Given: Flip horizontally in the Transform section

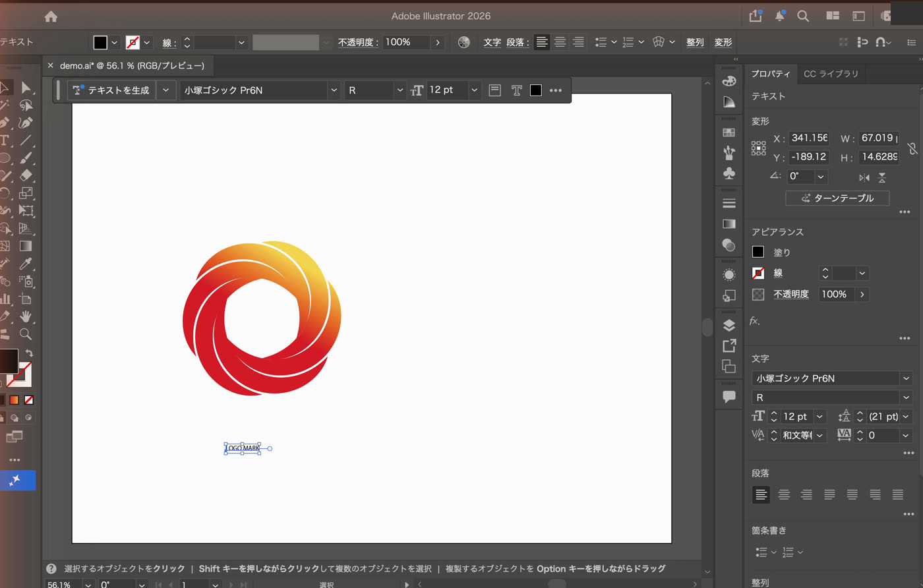Looking at the screenshot, I should 864,177.
